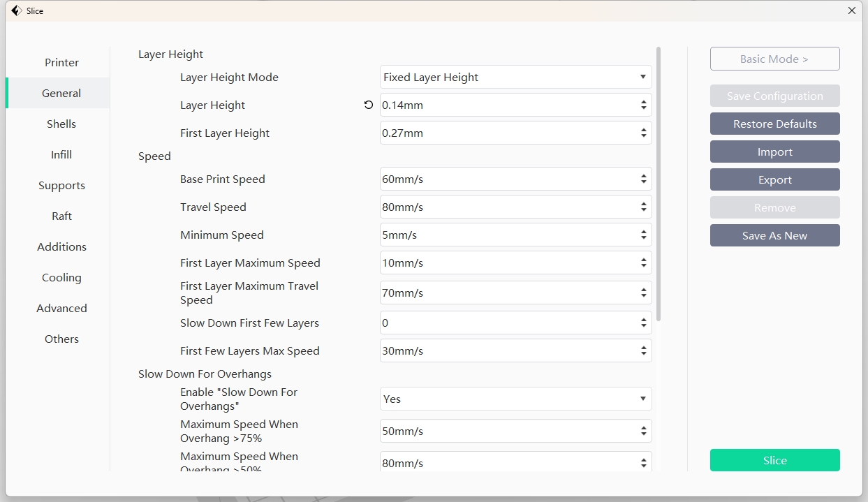
Task: Open the Advanced settings tab
Action: click(x=61, y=309)
